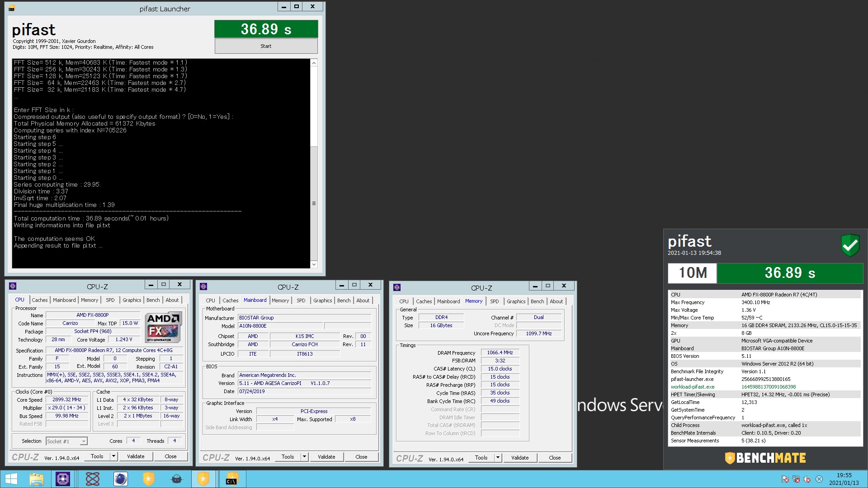Open Bench tab in leftmost CPU-Z window
The height and width of the screenshot is (488, 868).
(x=153, y=300)
